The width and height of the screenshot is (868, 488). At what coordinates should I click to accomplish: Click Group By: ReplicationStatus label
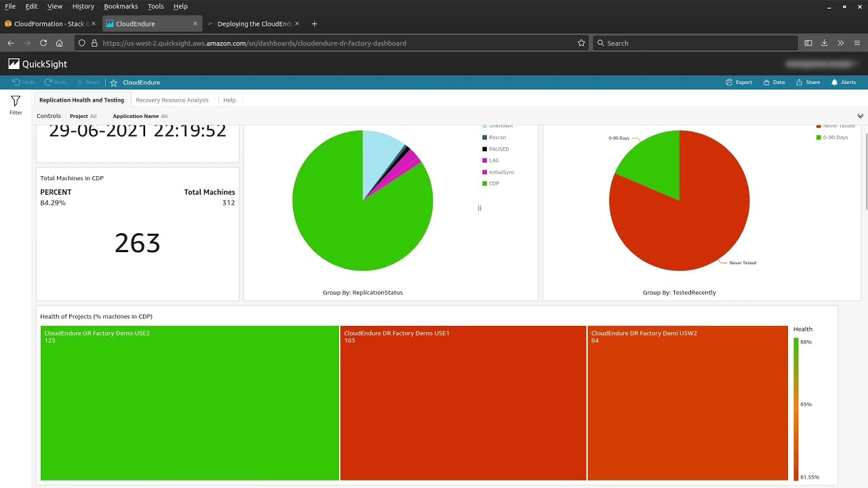(x=363, y=293)
